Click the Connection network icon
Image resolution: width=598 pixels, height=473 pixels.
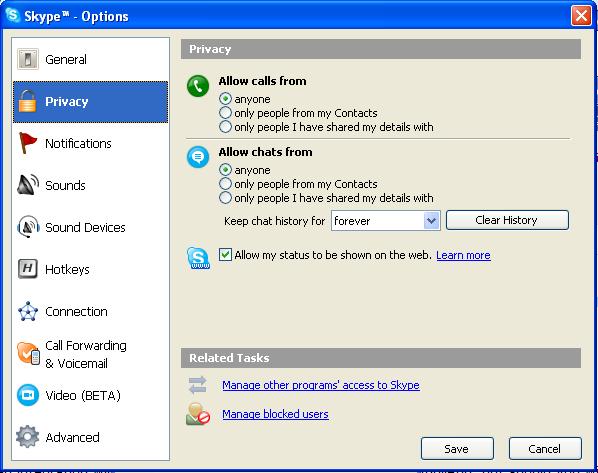28,311
